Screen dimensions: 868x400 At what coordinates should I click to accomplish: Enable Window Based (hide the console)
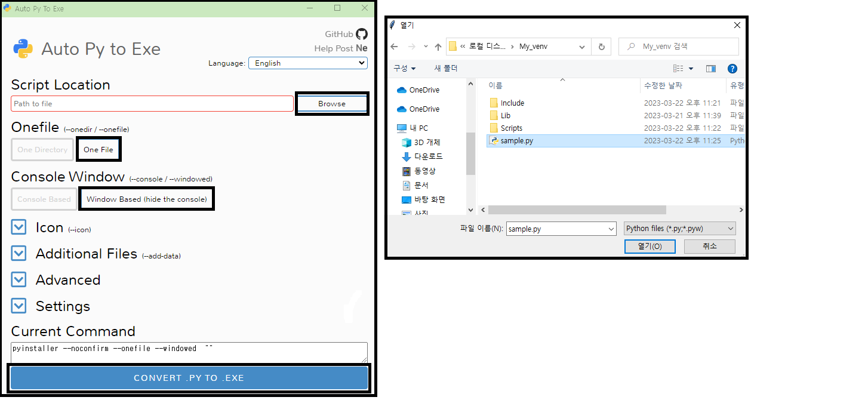coord(146,198)
